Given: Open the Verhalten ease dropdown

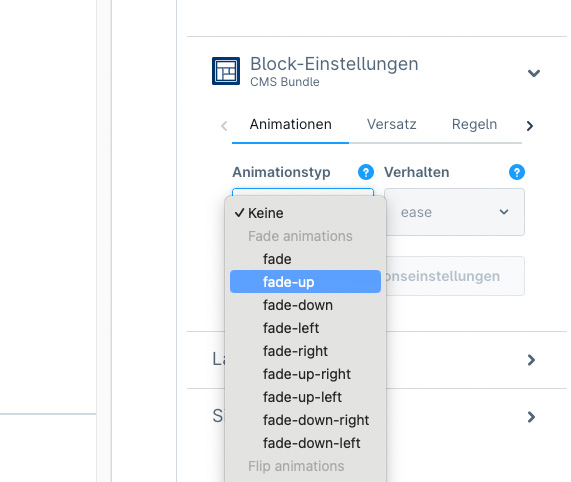Looking at the screenshot, I should (x=454, y=212).
